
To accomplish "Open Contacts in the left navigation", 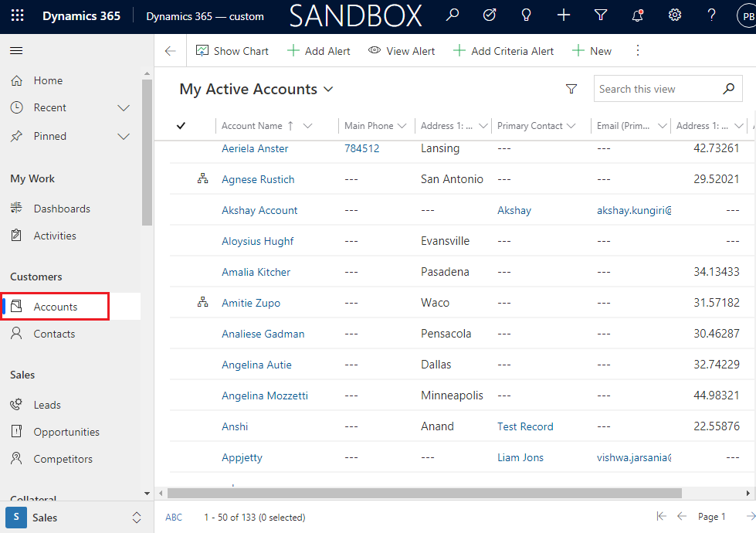I will (x=54, y=334).
